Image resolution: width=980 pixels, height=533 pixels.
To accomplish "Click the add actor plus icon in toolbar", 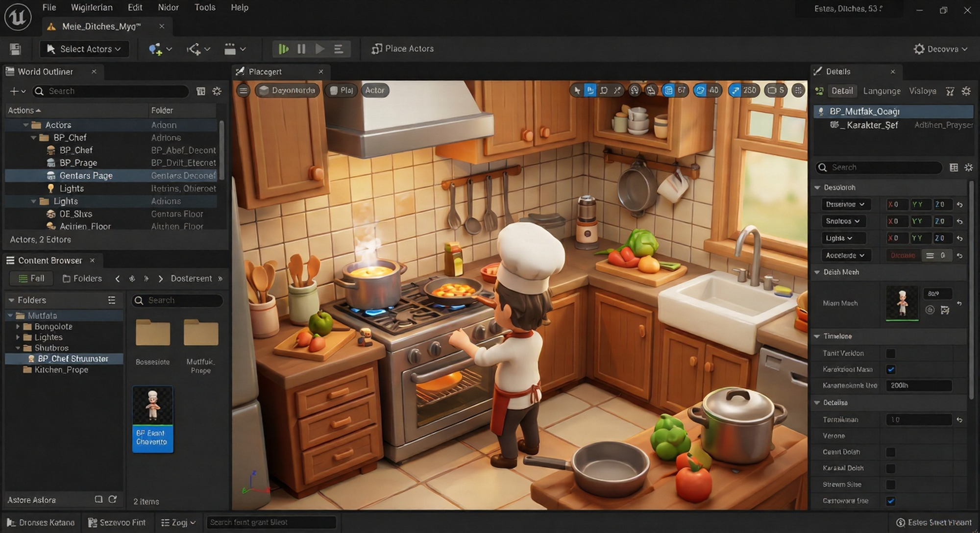I will coord(155,49).
